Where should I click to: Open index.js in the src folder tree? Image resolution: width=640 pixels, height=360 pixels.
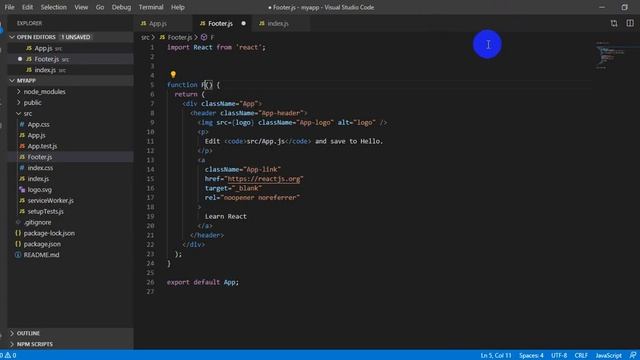70,179
